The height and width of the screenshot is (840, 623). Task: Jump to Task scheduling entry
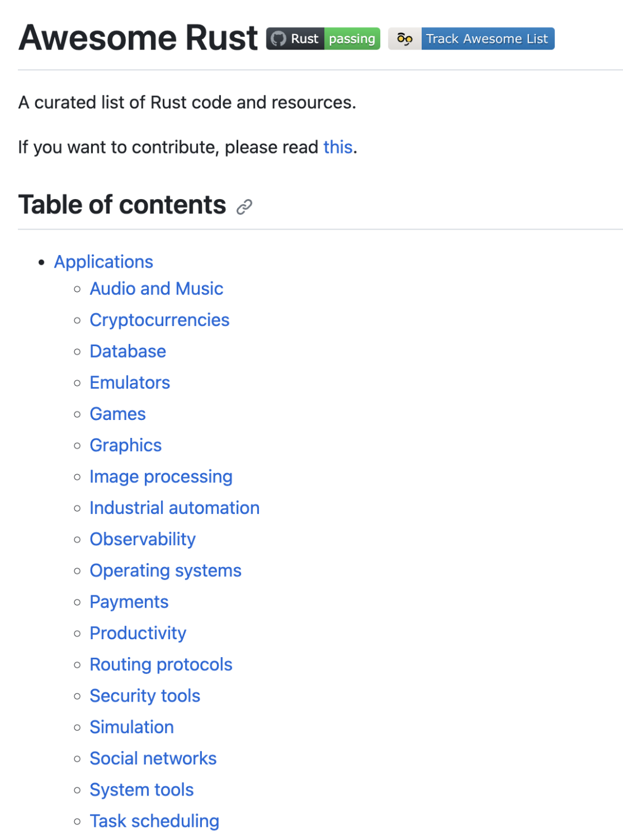click(x=155, y=821)
